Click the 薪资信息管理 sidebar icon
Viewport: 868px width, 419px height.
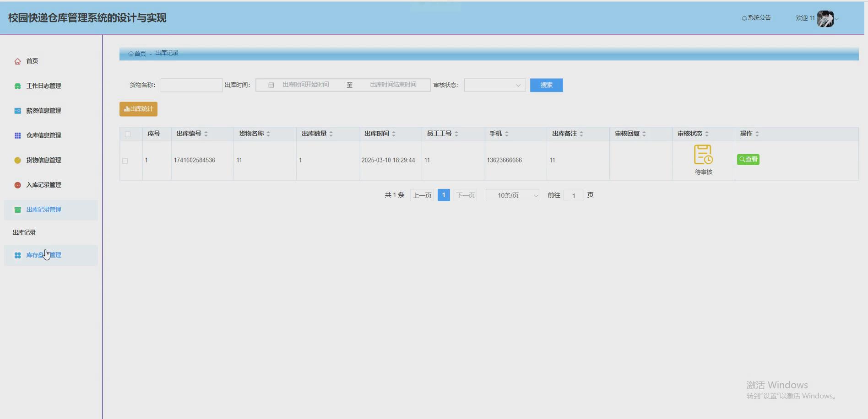[x=17, y=110]
